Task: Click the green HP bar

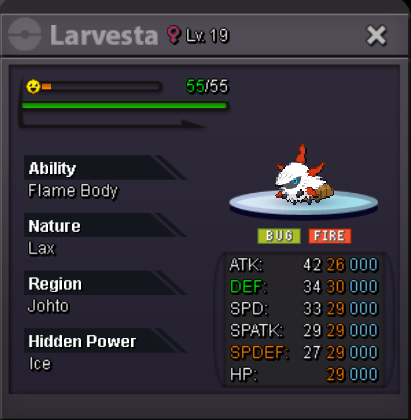Action: click(124, 106)
